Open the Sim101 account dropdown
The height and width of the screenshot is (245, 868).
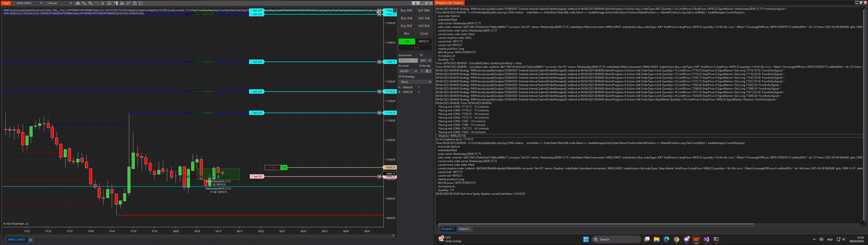click(x=408, y=71)
